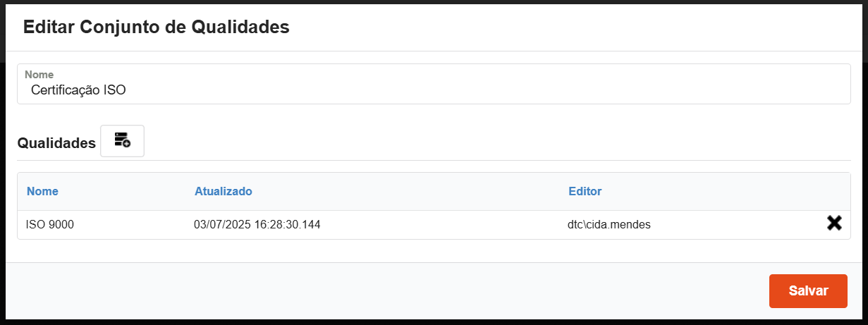Click the blank header area right of the dialog title
This screenshot has width=868, height=325.
pos(564,27)
